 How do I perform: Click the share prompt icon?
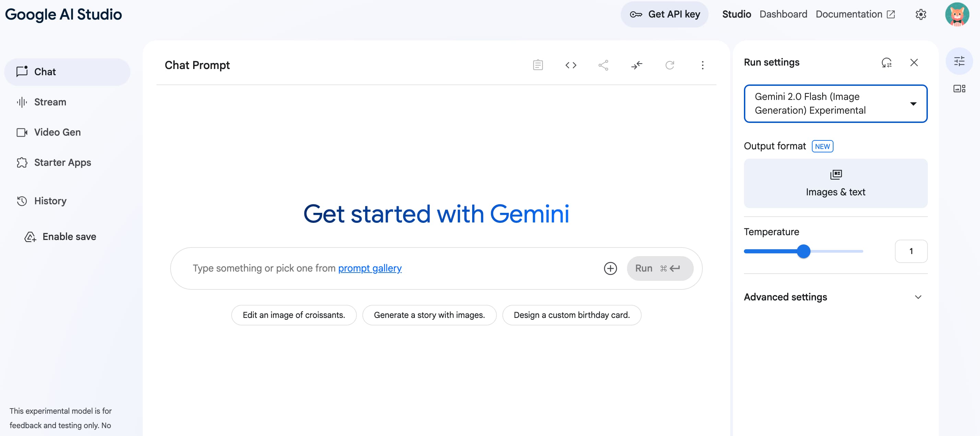tap(603, 65)
